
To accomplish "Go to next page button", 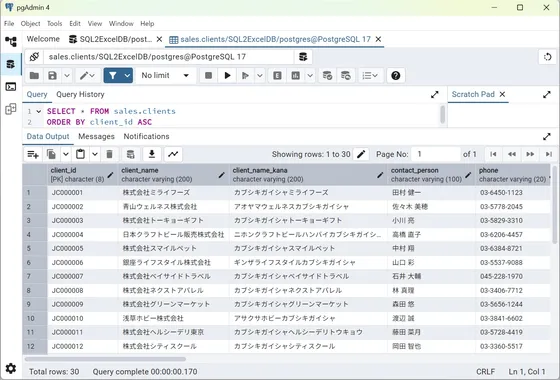I will [530, 154].
